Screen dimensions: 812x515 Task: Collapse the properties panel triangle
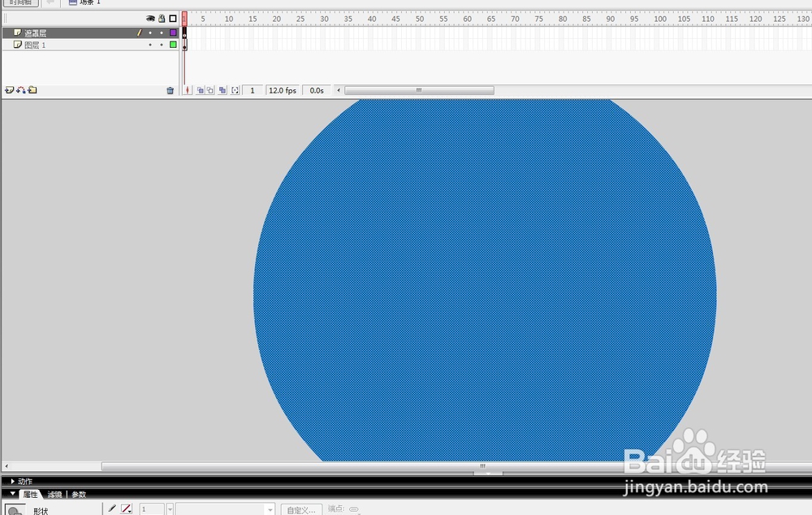pos(12,494)
